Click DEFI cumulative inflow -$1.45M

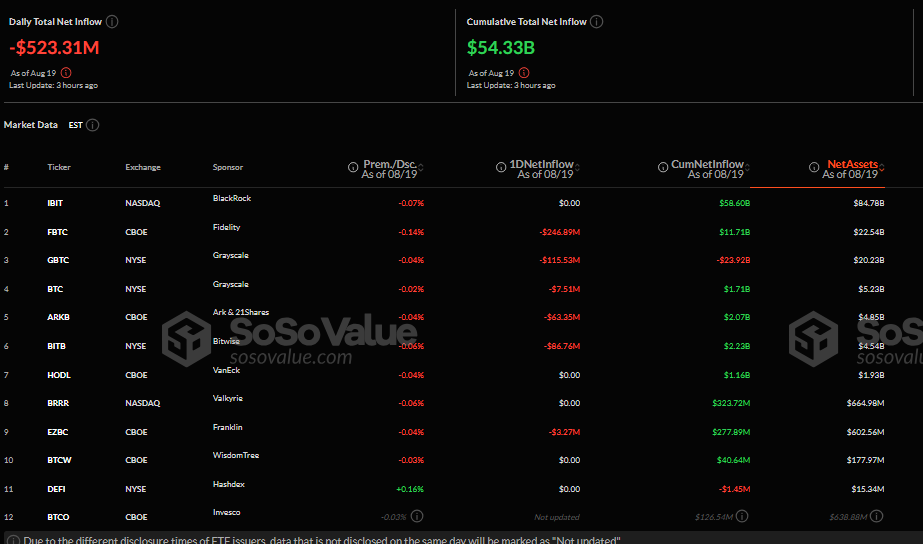coord(735,489)
